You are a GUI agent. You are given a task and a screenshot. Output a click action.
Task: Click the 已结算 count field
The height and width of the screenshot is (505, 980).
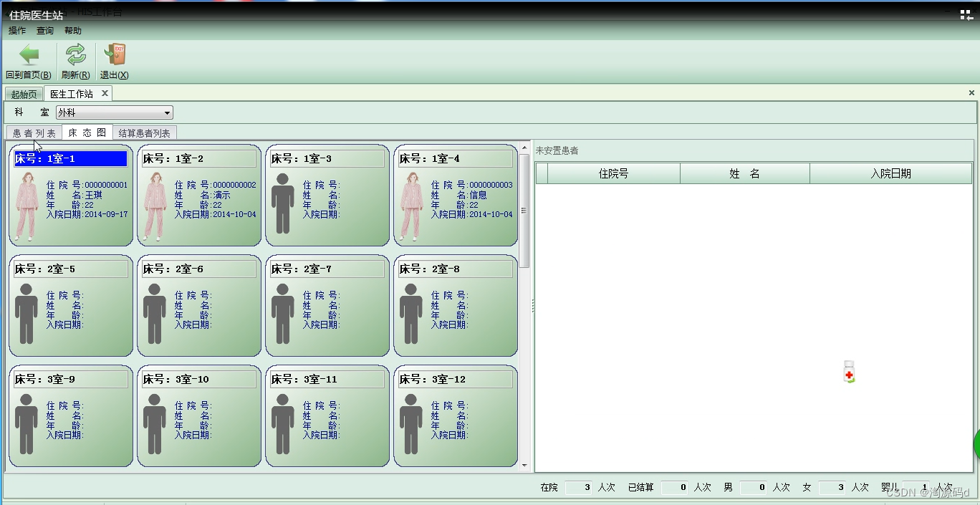click(x=675, y=487)
